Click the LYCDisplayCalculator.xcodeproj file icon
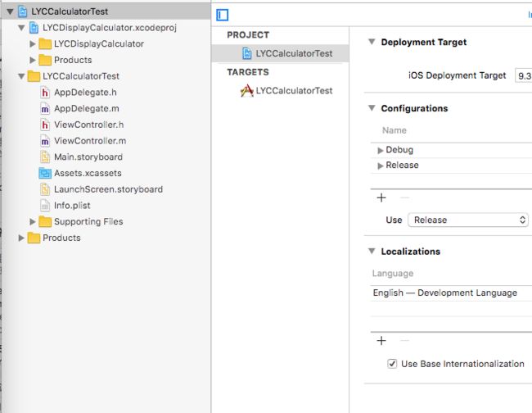The image size is (532, 413). pos(34,28)
